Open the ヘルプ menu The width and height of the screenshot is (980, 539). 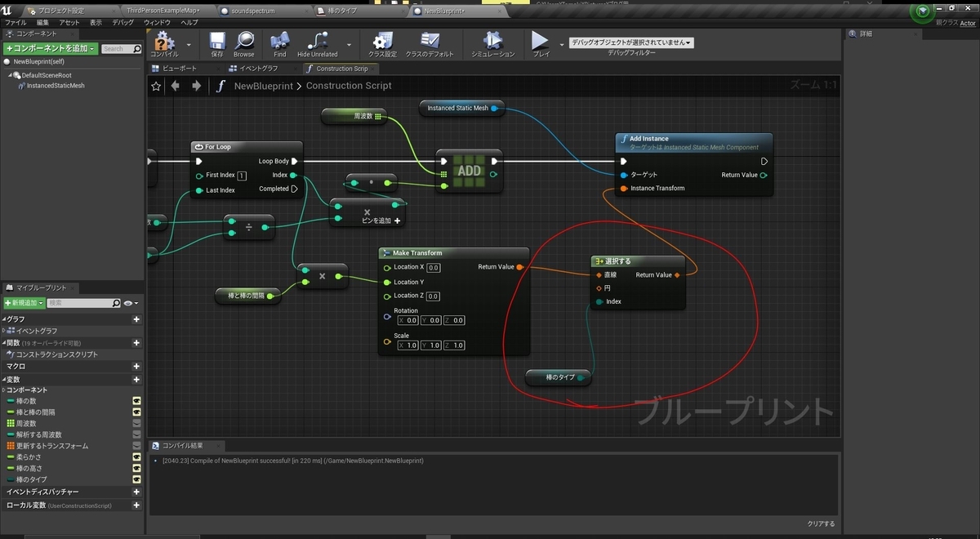pyautogui.click(x=189, y=23)
